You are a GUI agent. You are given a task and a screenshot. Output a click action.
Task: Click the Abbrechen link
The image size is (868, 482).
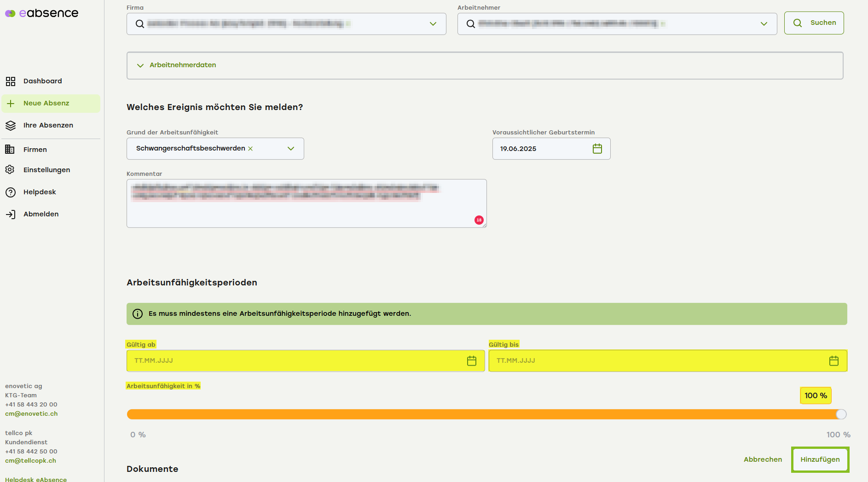coord(763,459)
